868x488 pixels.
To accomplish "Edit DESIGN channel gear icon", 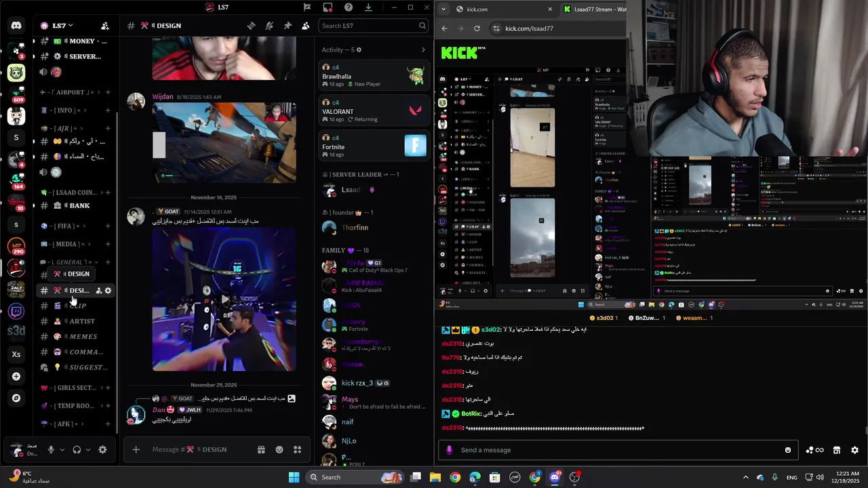I will [x=108, y=291].
